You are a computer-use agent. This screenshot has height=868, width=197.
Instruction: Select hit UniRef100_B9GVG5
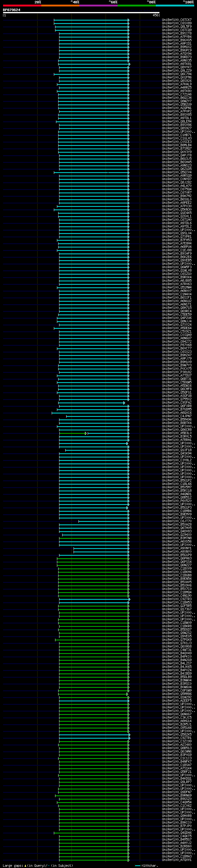(177, 40)
